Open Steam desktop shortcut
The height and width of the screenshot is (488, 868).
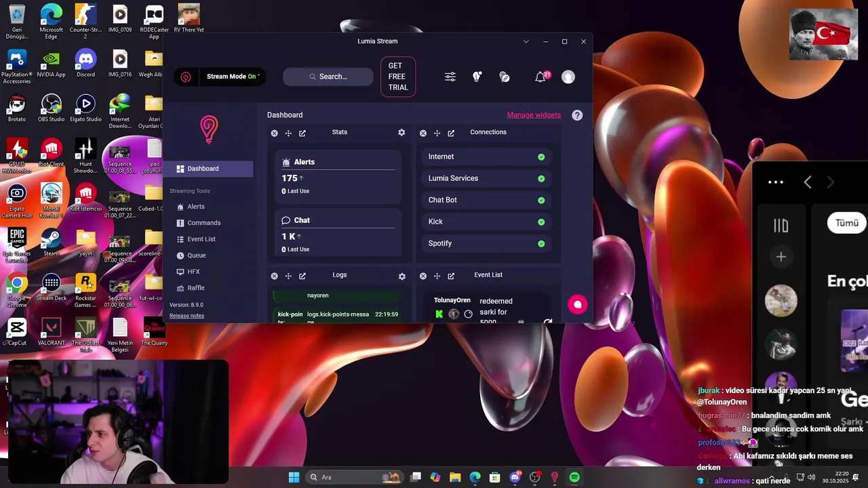click(x=51, y=243)
